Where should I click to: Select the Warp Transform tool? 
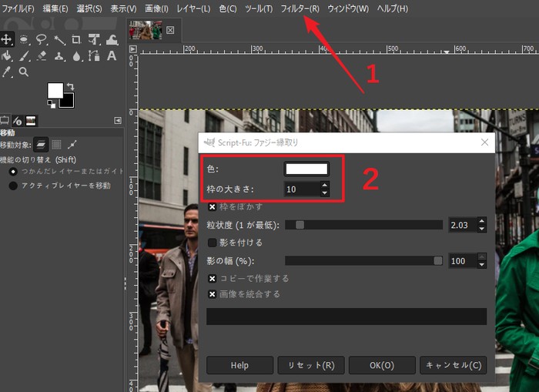click(112, 40)
